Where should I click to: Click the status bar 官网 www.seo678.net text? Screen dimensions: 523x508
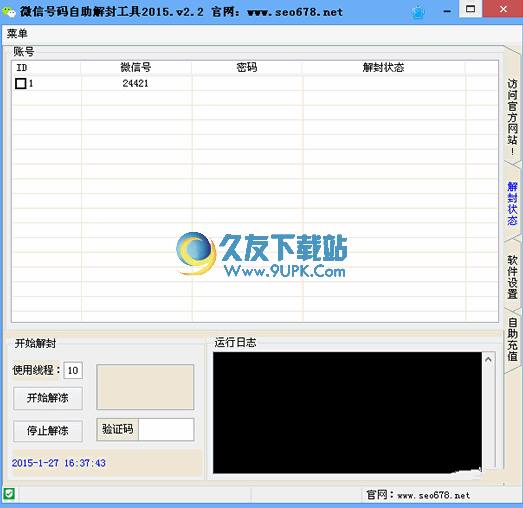pos(418,495)
